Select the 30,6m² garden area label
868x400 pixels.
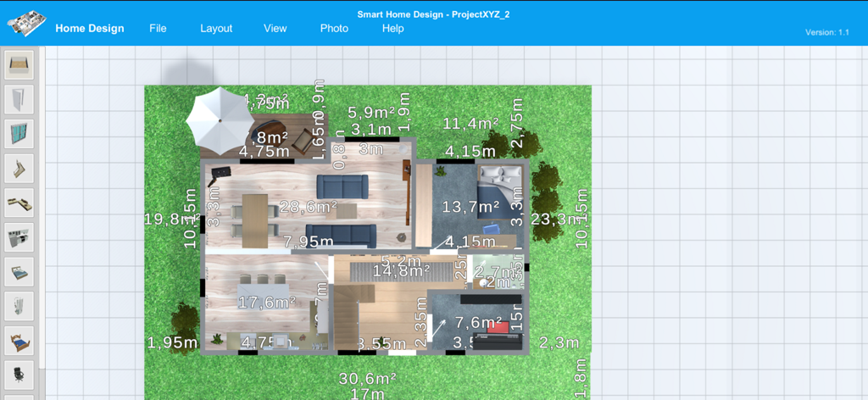[x=368, y=379]
